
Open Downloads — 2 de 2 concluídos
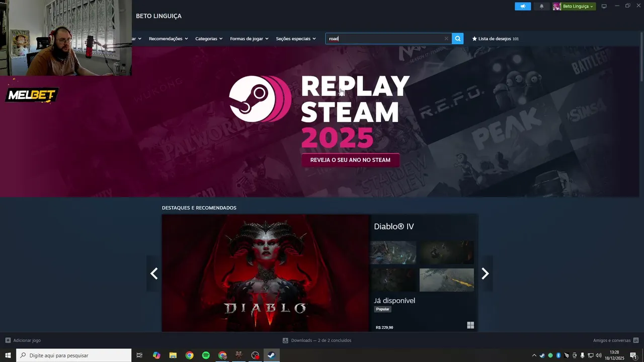pyautogui.click(x=321, y=340)
